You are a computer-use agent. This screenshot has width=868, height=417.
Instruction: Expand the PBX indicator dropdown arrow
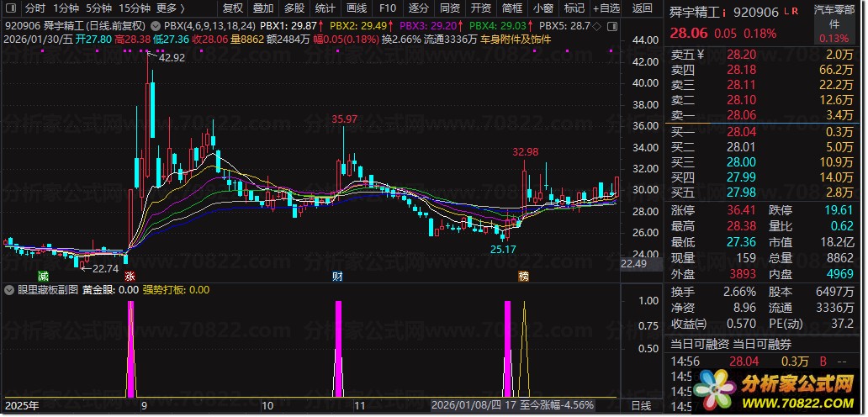[154, 26]
